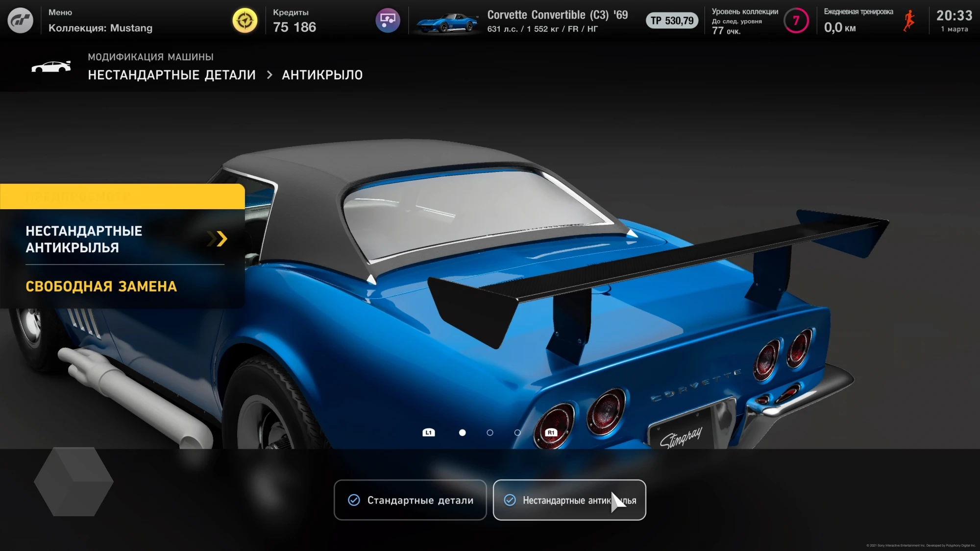Image resolution: width=980 pixels, height=551 pixels.
Task: Choose Нестандартные антикрылья button
Action: click(x=569, y=500)
